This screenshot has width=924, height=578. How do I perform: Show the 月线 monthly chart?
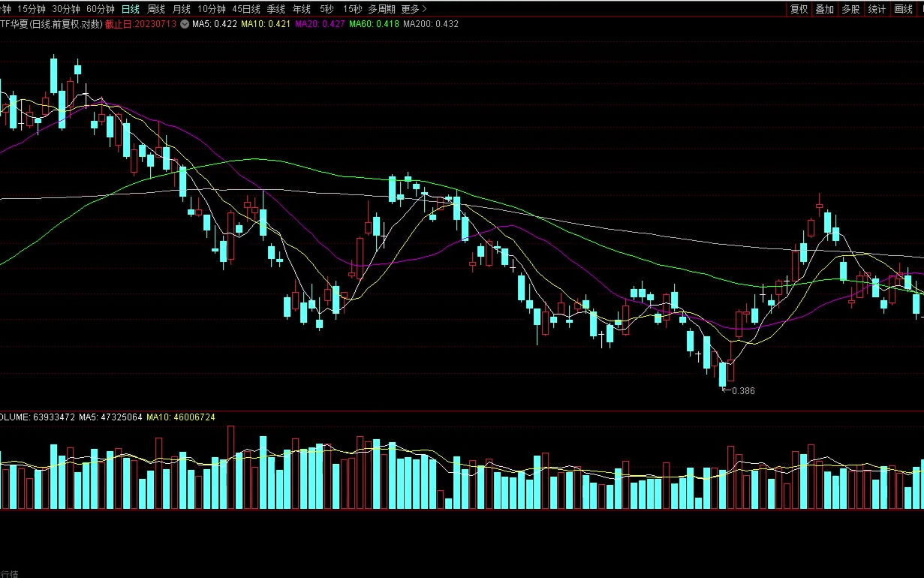click(x=181, y=9)
